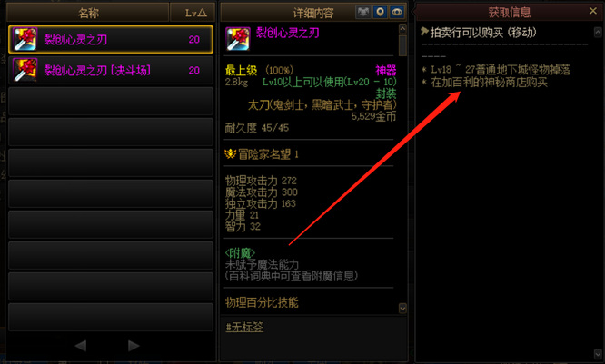Click the item icon in 详细内容 panel
This screenshot has height=364, width=605.
238,39
